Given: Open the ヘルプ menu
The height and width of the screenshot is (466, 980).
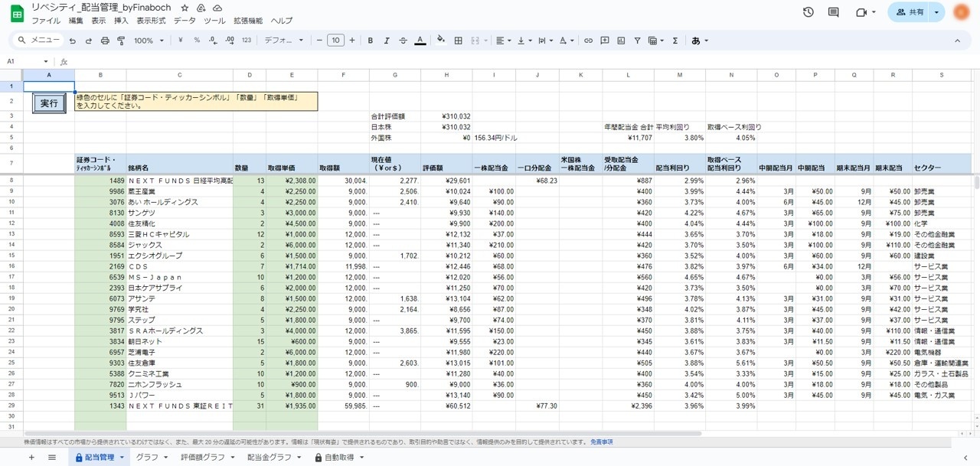Looking at the screenshot, I should pyautogui.click(x=281, y=21).
